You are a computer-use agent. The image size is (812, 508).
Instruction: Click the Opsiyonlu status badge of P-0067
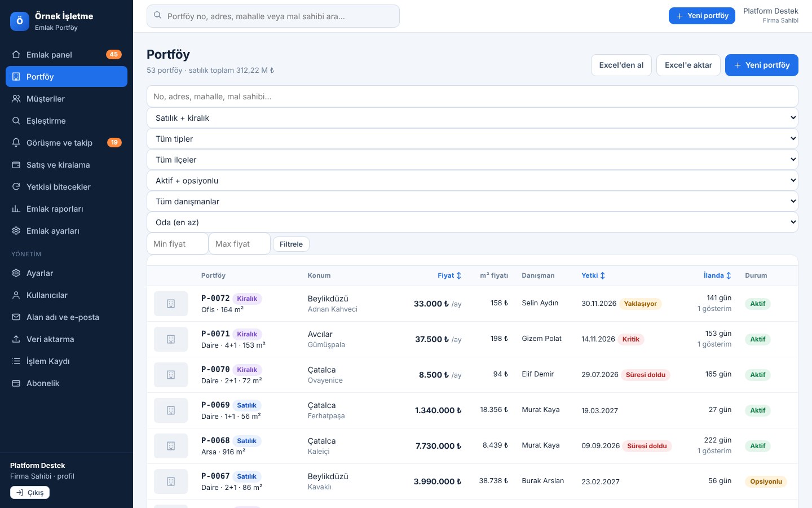(x=766, y=481)
